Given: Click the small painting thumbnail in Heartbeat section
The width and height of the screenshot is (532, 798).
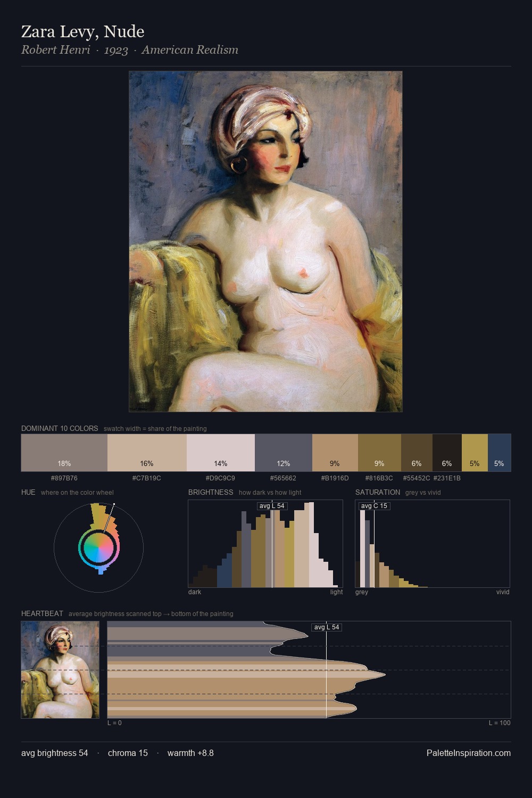Looking at the screenshot, I should pos(60,670).
